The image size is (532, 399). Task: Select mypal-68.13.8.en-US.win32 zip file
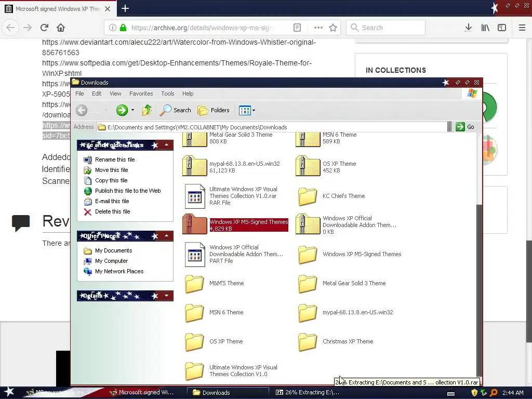pyautogui.click(x=231, y=167)
